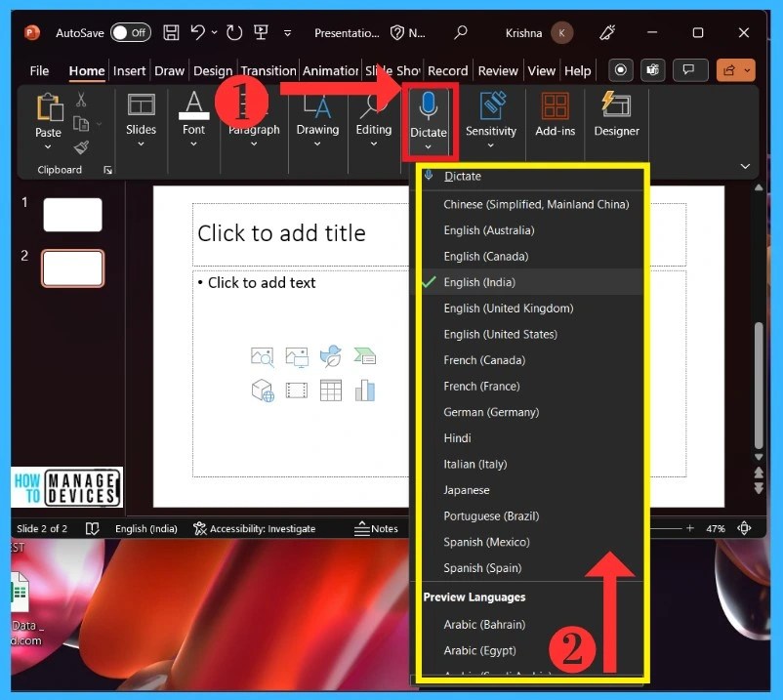783x700 pixels.
Task: Open the Notes pane
Action: 382,528
